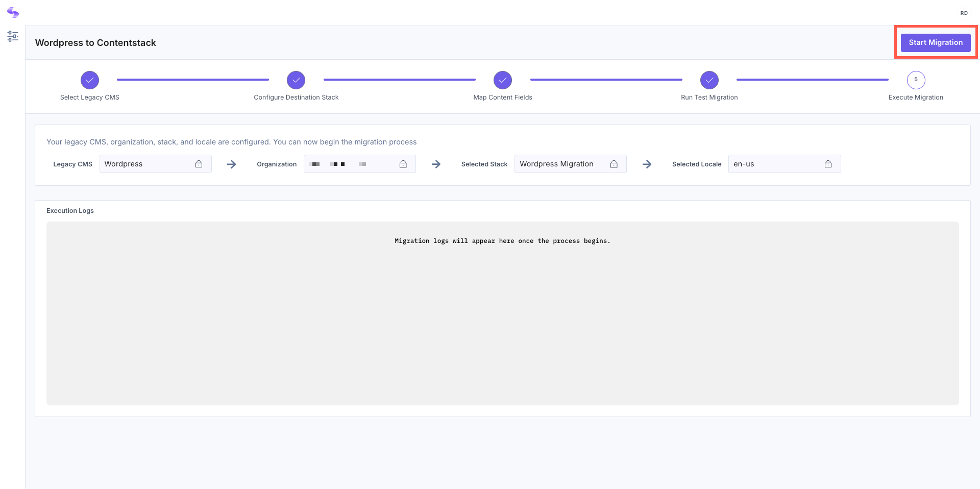The width and height of the screenshot is (980, 489).
Task: Click the arrow icon after Organization field
Action: coord(436,164)
